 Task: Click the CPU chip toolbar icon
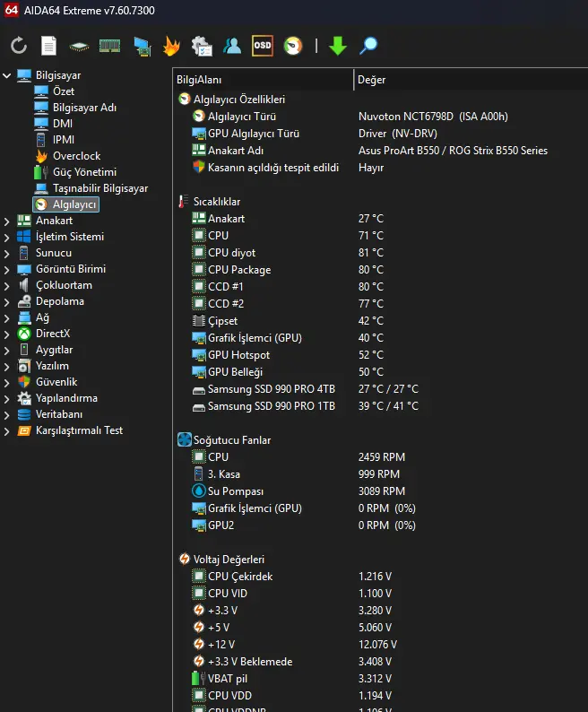[x=79, y=47]
